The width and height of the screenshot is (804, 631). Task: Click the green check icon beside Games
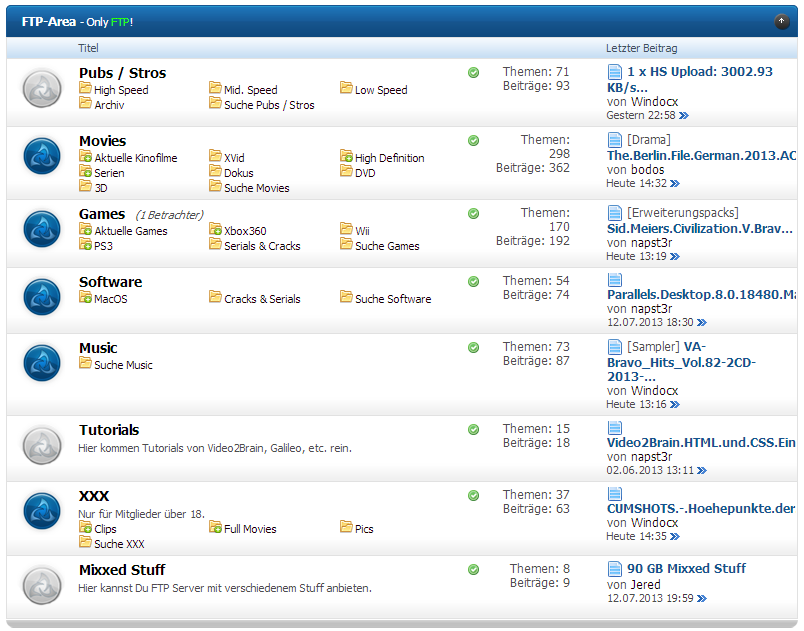[x=473, y=214]
